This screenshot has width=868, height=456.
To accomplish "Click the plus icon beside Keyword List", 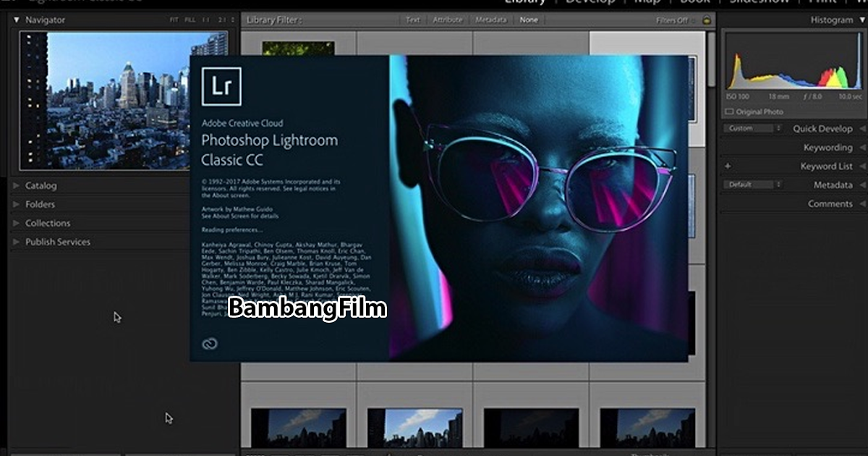I will pos(728,166).
